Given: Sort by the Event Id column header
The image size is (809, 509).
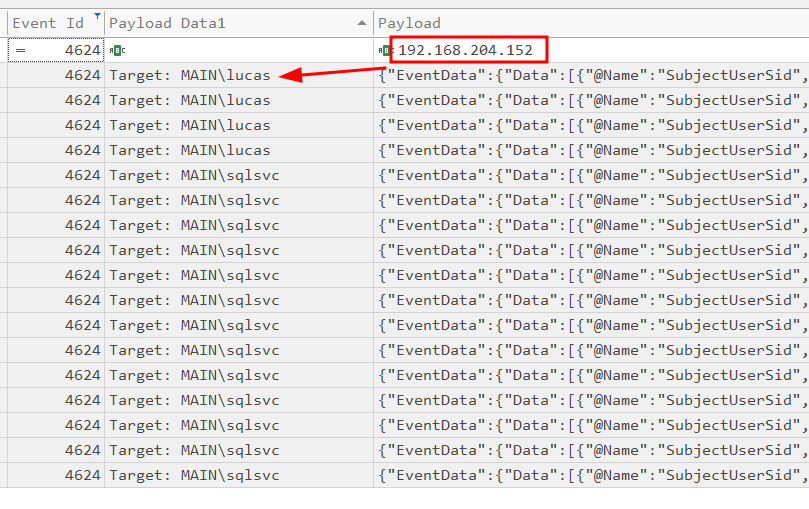Looking at the screenshot, I should [x=48, y=23].
